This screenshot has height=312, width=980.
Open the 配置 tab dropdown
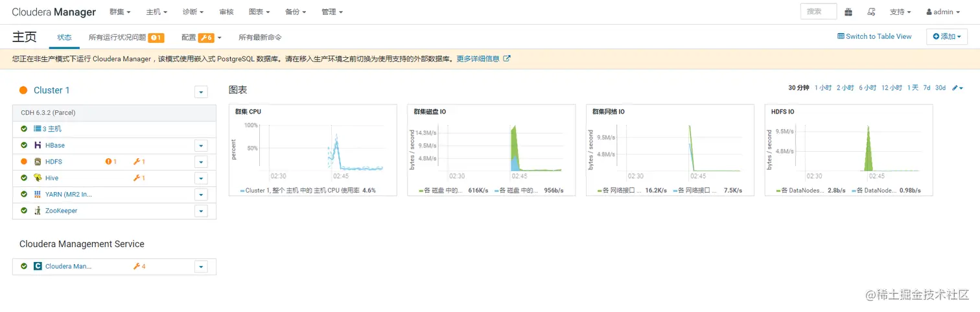(x=201, y=38)
